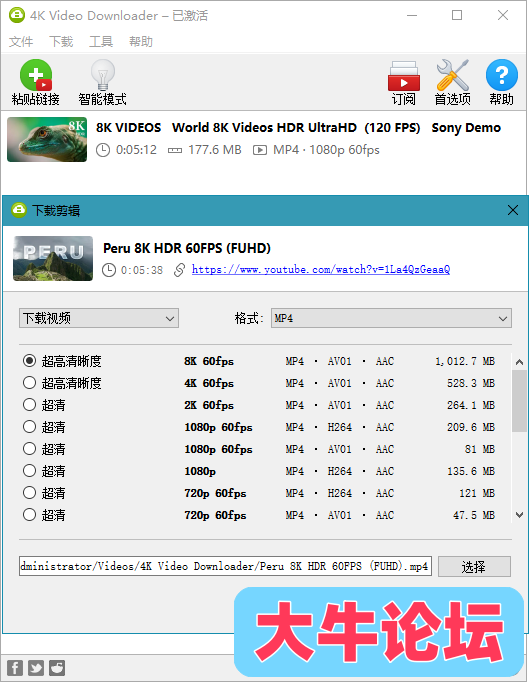Click the 选择 browse button
The height and width of the screenshot is (682, 529).
click(474, 566)
